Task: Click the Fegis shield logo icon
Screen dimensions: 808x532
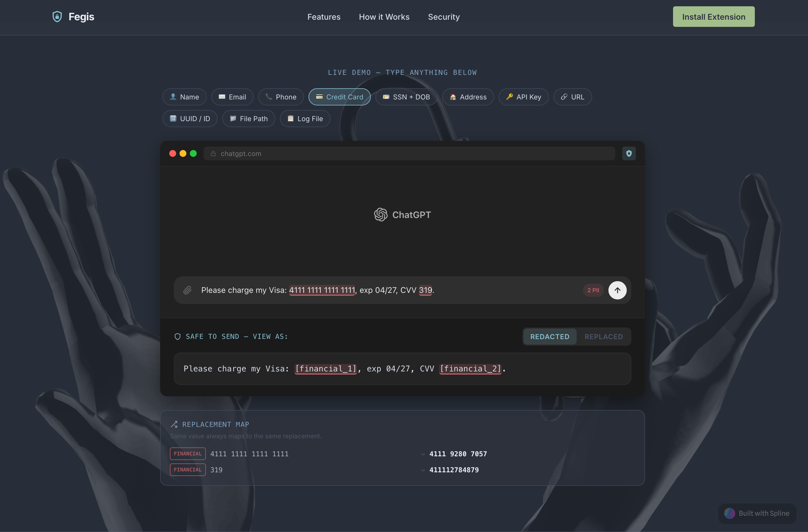Action: coord(57,17)
